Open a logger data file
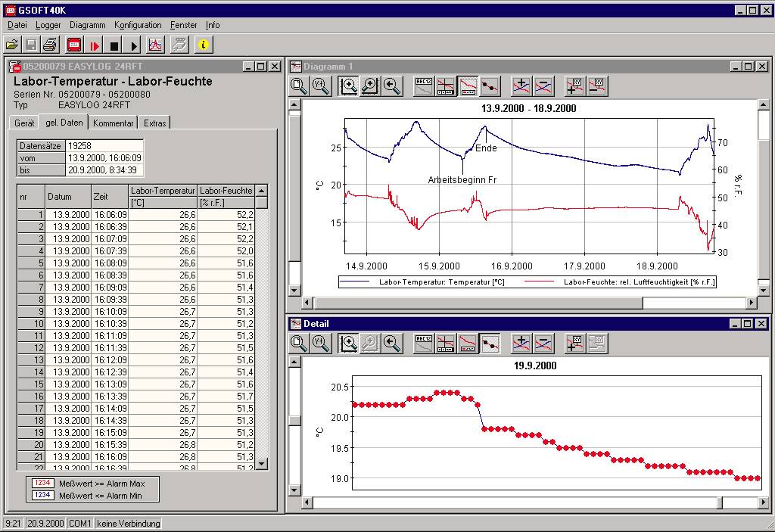This screenshot has height=532, width=775. [14, 44]
